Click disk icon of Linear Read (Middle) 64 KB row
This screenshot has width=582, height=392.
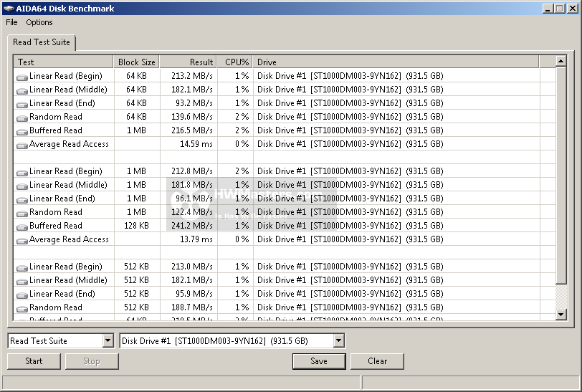[x=22, y=90]
